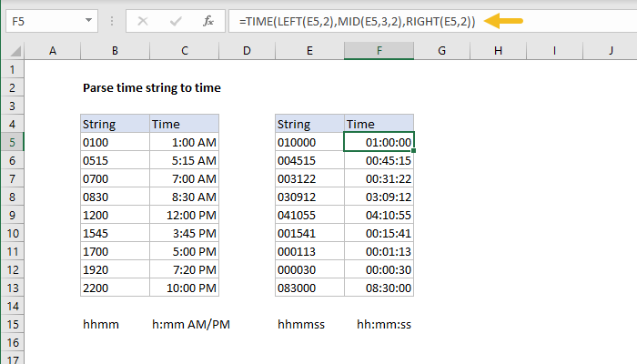
Task: Click cell F5 showing 01:00:00
Action: point(379,141)
